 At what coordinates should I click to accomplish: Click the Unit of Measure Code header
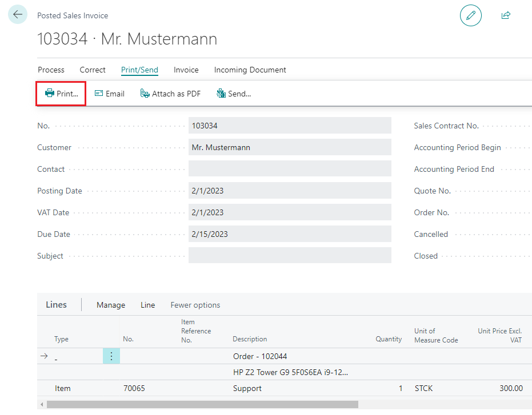pos(436,335)
